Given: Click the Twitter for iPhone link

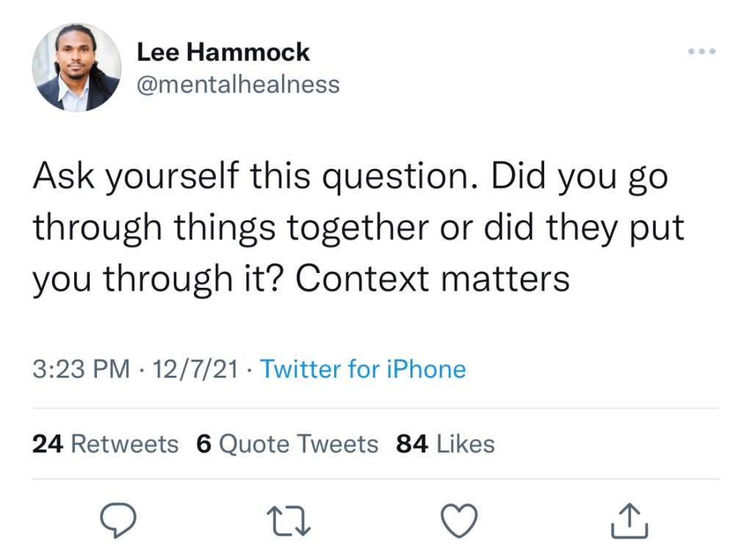Looking at the screenshot, I should point(363,368).
